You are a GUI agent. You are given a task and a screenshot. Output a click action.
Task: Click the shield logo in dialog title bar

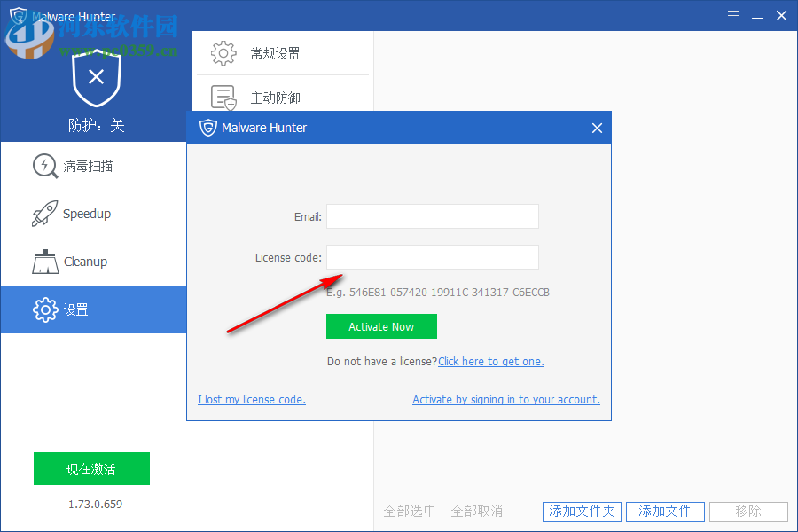click(x=207, y=127)
